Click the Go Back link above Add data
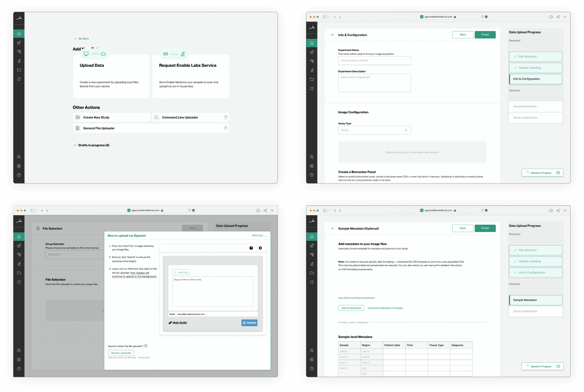Image resolution: width=584 pixels, height=392 pixels. tap(82, 39)
